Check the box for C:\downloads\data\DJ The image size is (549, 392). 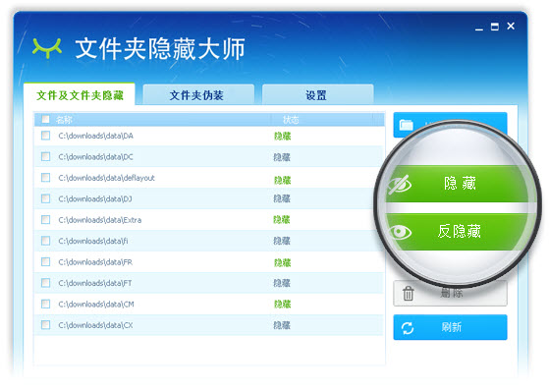(x=45, y=198)
